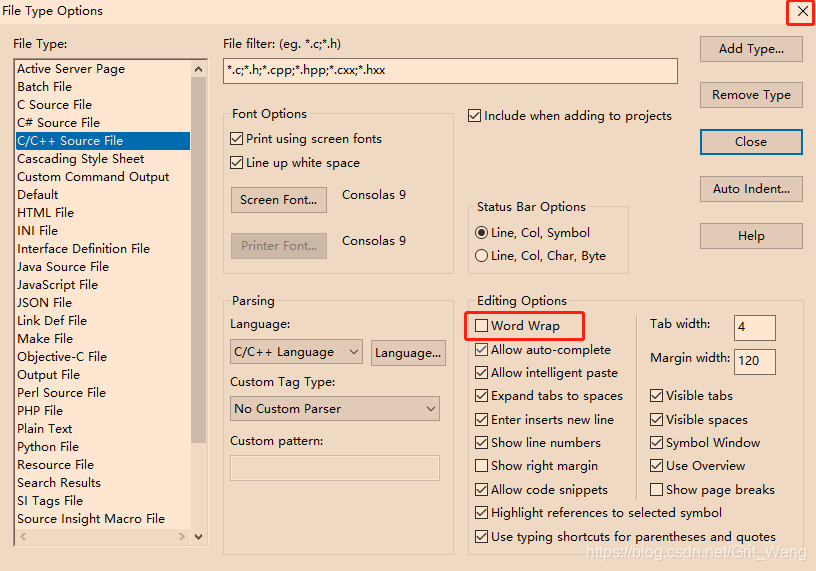This screenshot has height=571, width=816.
Task: Open the Auto Indent... settings
Action: pyautogui.click(x=751, y=189)
